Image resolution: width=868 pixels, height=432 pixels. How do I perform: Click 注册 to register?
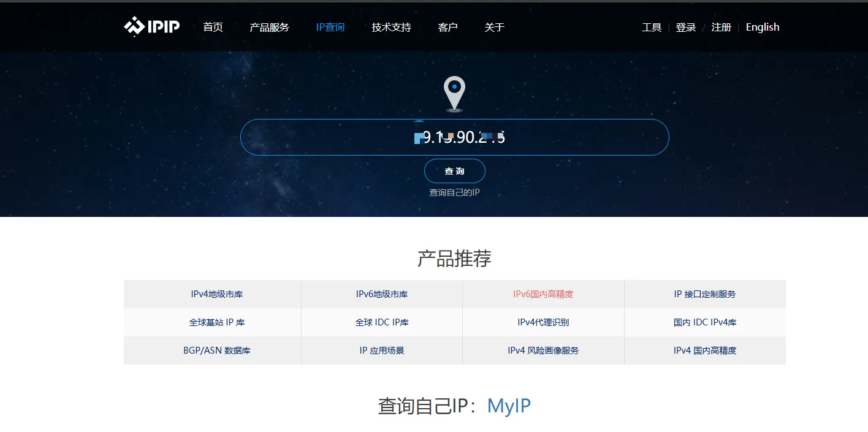coord(721,27)
